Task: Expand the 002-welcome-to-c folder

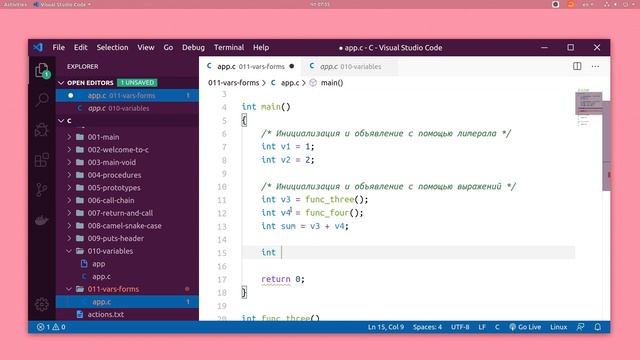Action: click(69, 150)
